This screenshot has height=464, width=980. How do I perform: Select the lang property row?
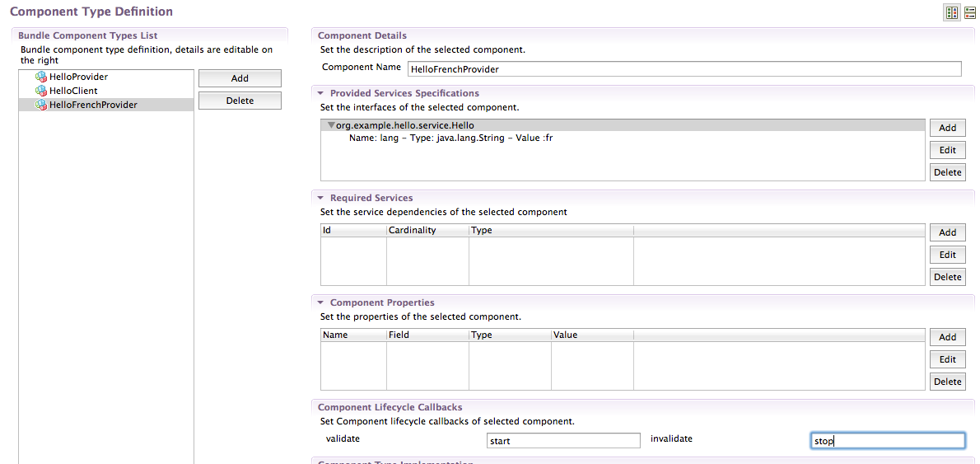pyautogui.click(x=450, y=138)
